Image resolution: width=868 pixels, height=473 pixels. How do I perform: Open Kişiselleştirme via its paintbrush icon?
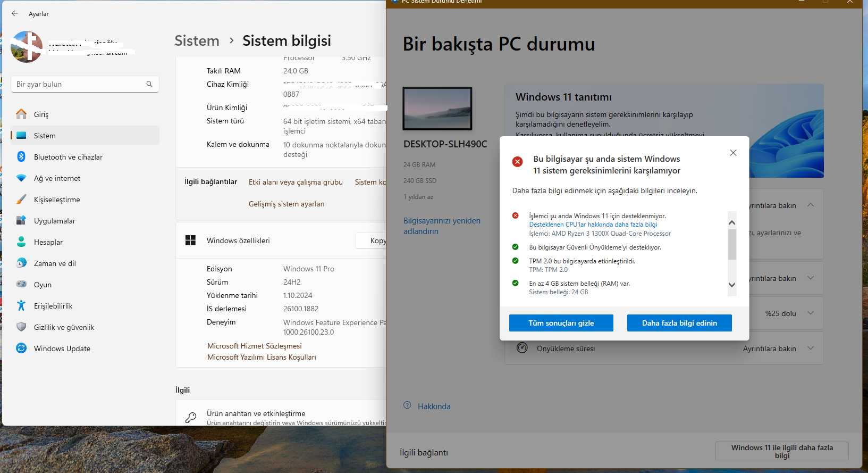(x=21, y=199)
